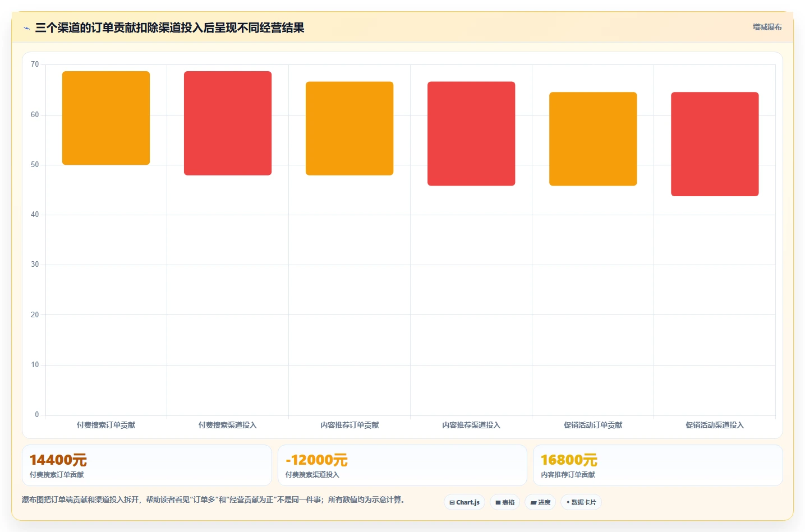Click the 表格 tag pill
Screen dimensions: 805x532
pos(505,502)
